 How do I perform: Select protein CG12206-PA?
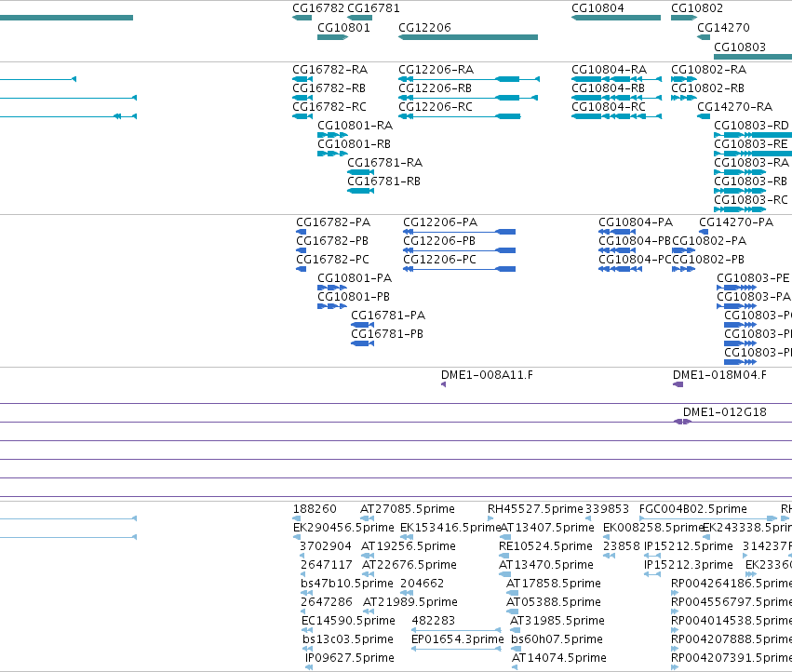[x=440, y=222]
